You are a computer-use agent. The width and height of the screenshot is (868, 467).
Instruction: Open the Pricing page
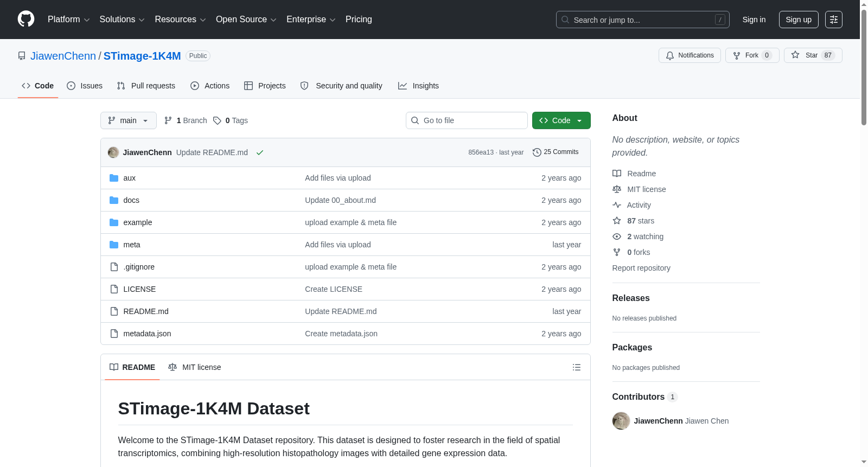point(359,20)
